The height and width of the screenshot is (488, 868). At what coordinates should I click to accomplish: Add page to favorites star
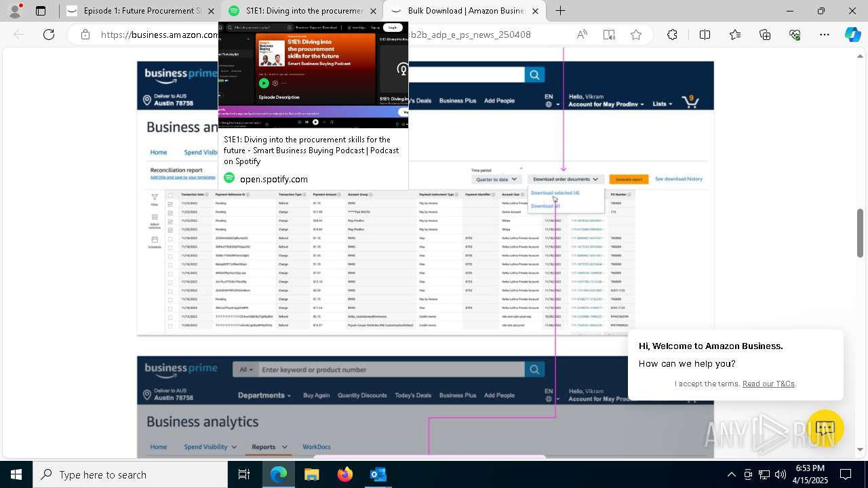pos(636,35)
